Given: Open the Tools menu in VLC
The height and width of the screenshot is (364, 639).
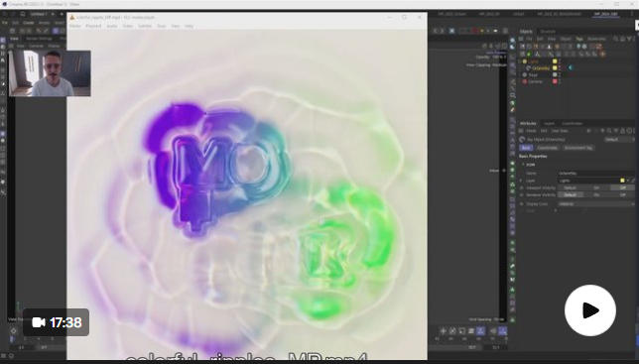Looking at the screenshot, I should coord(162,26).
